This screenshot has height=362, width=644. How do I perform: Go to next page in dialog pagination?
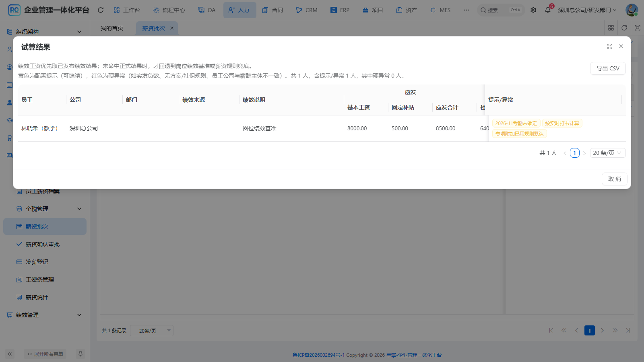(584, 153)
